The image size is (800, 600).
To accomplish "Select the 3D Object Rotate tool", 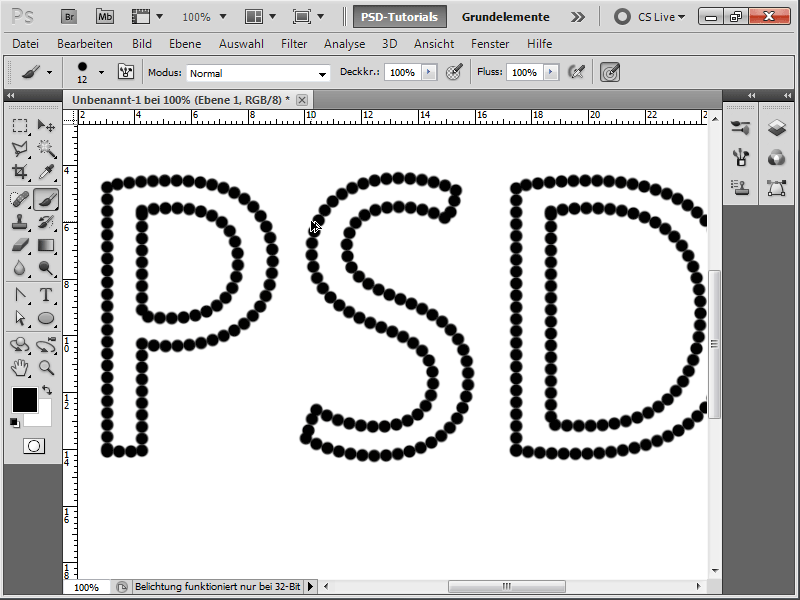I will click(20, 345).
